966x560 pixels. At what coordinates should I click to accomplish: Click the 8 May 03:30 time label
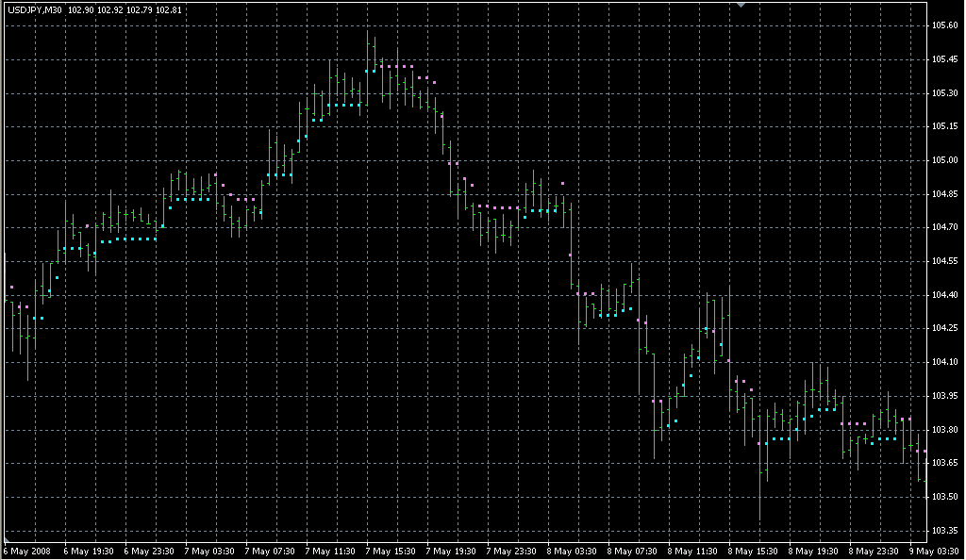(x=572, y=551)
